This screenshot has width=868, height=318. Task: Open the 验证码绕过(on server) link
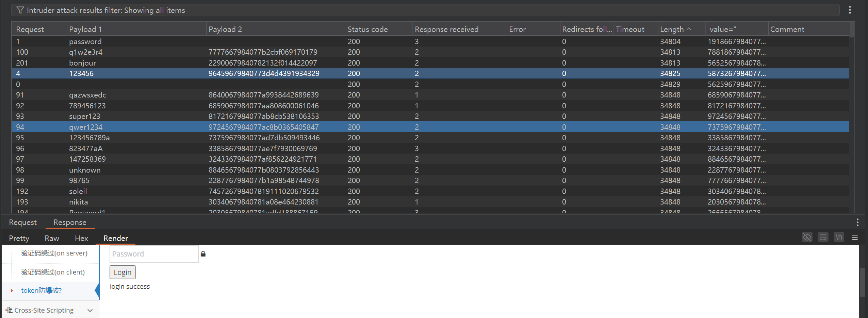pyautogui.click(x=54, y=253)
